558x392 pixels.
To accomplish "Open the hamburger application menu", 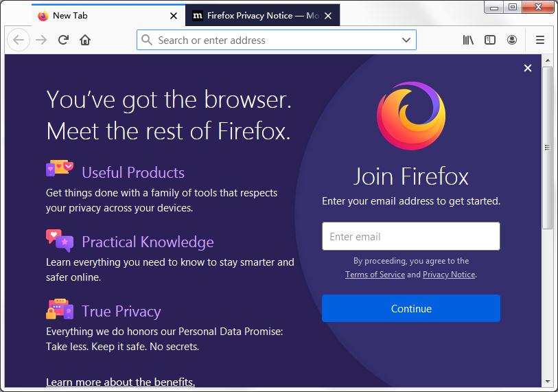I will point(540,40).
